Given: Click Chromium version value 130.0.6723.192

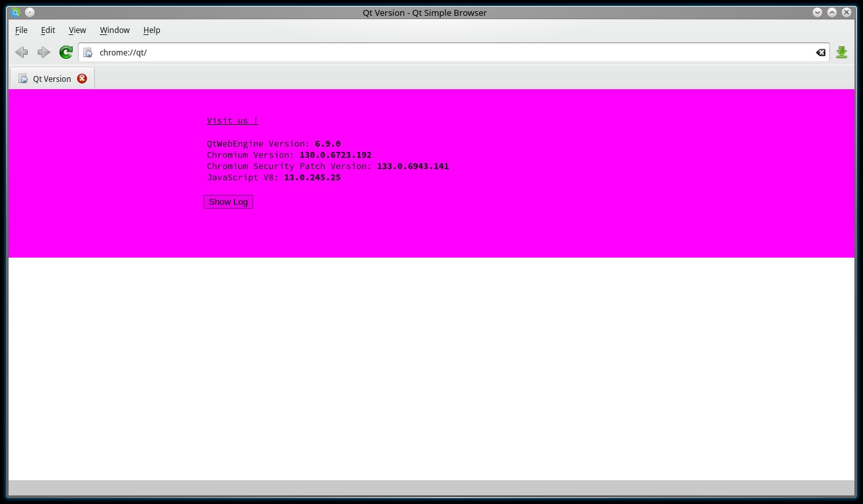Looking at the screenshot, I should (x=336, y=155).
